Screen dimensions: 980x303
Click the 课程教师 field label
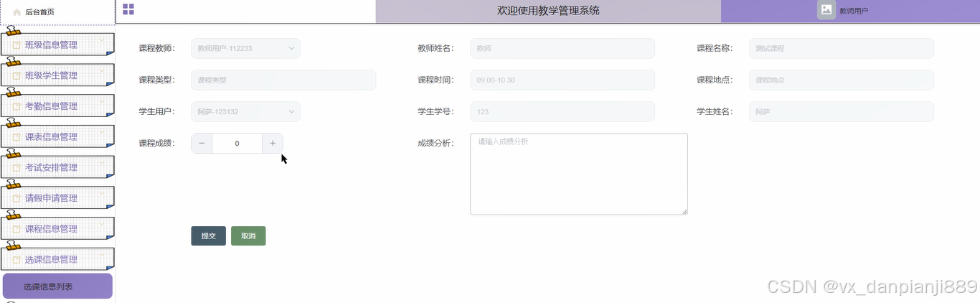[156, 49]
